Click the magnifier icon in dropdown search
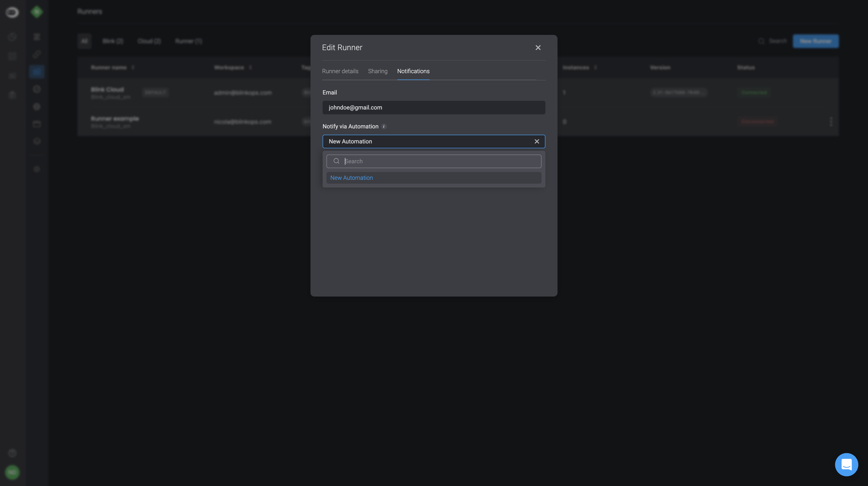 coord(336,161)
